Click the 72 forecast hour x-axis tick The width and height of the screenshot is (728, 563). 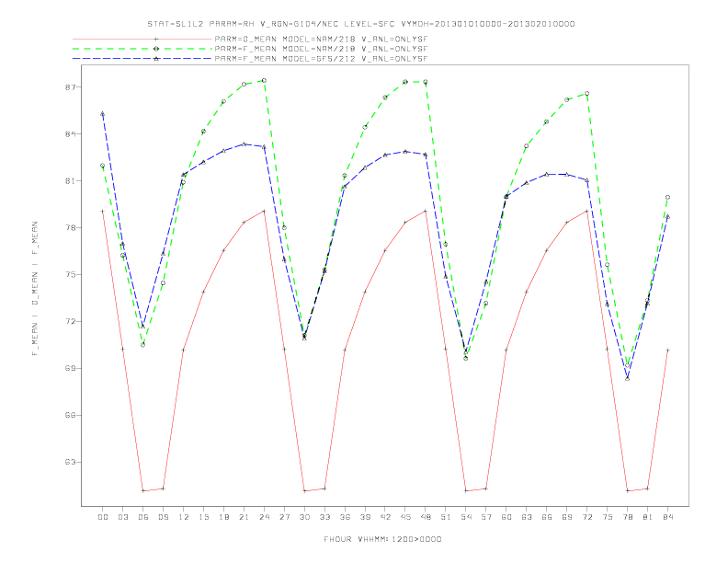[587, 517]
